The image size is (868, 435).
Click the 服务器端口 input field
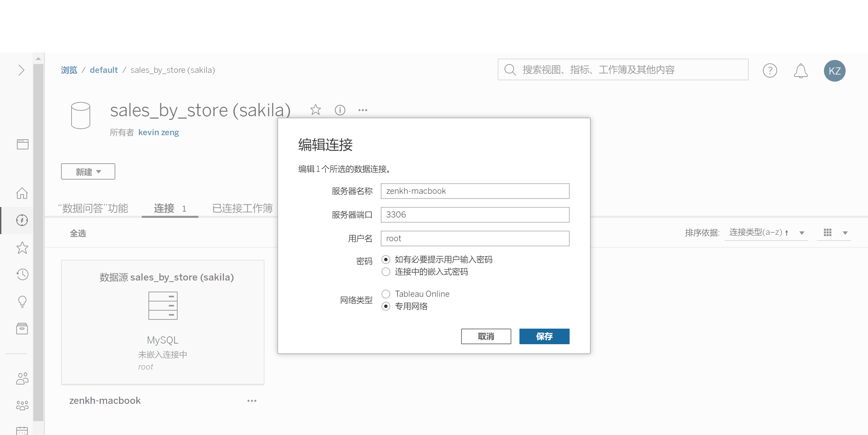coord(475,215)
